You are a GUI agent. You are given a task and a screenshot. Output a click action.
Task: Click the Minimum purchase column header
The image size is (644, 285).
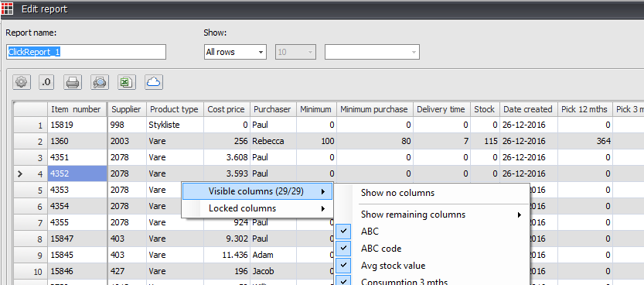(375, 109)
